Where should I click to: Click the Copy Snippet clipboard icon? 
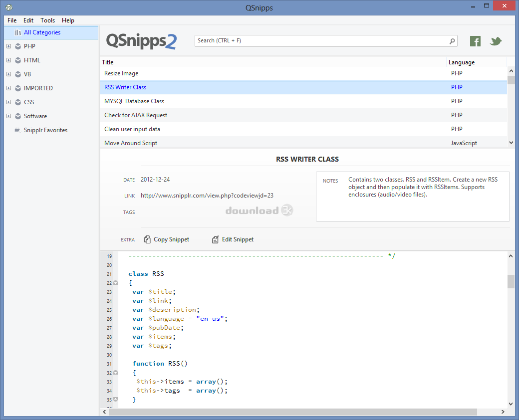point(147,239)
